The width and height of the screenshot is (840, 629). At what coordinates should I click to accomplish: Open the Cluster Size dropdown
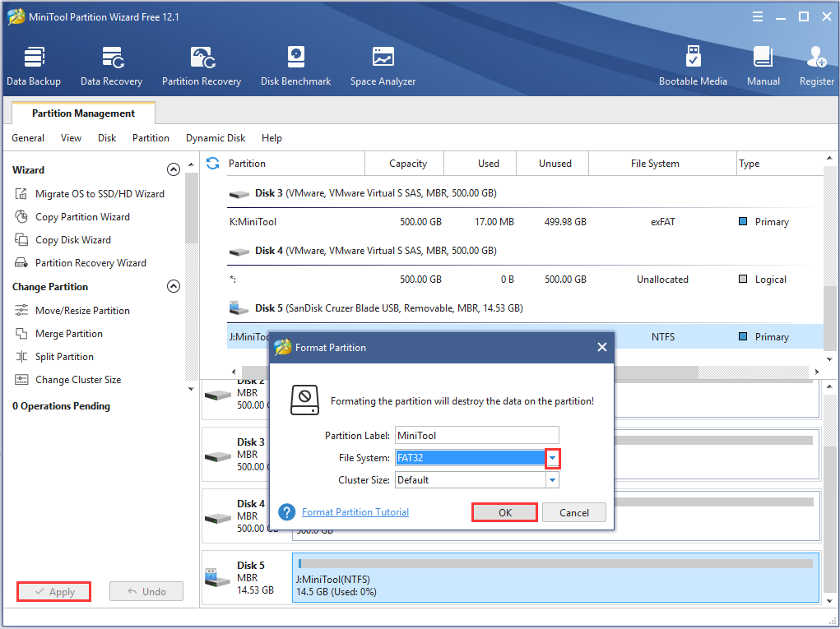coord(553,480)
